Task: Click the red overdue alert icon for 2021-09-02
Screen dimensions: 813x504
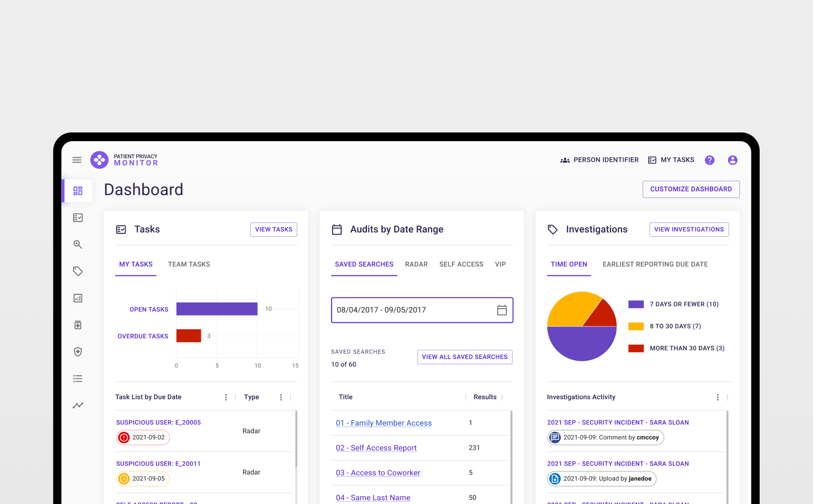Action: (x=124, y=437)
